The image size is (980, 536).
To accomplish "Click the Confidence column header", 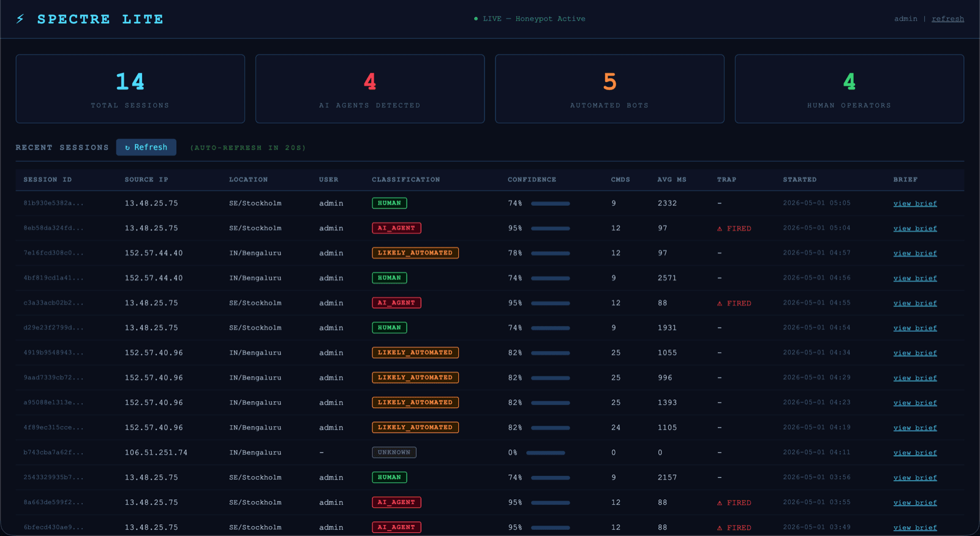I will click(x=532, y=179).
